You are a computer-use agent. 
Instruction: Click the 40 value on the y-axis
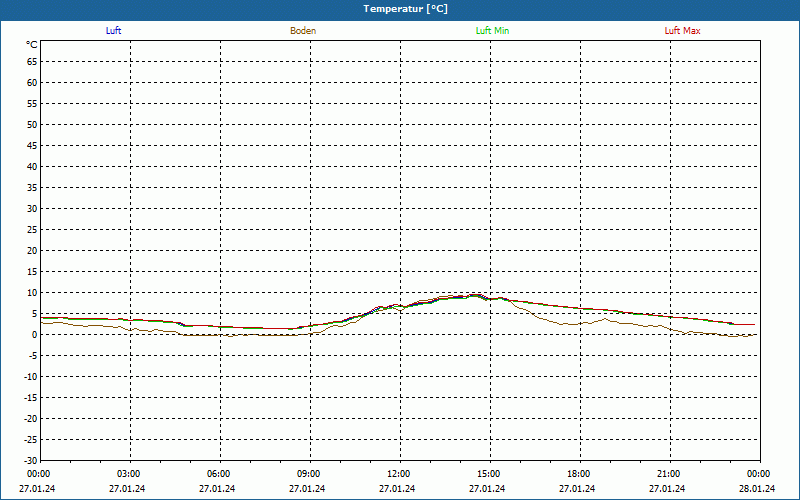tap(32, 167)
